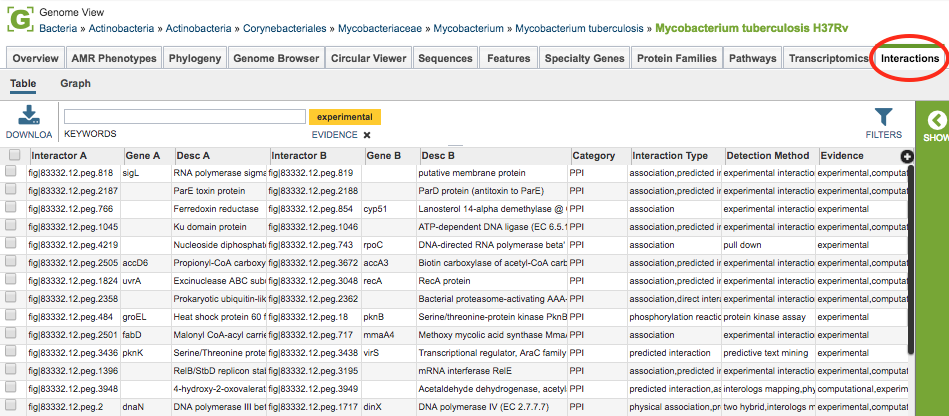Open the Pathways tab
Image resolution: width=949 pixels, height=416 pixels.
click(x=752, y=58)
